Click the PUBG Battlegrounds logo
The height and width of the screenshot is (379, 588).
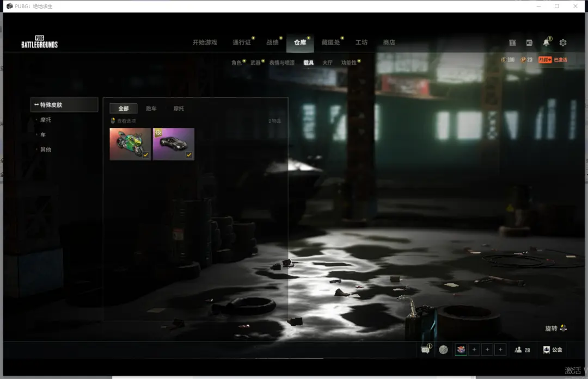click(x=39, y=42)
